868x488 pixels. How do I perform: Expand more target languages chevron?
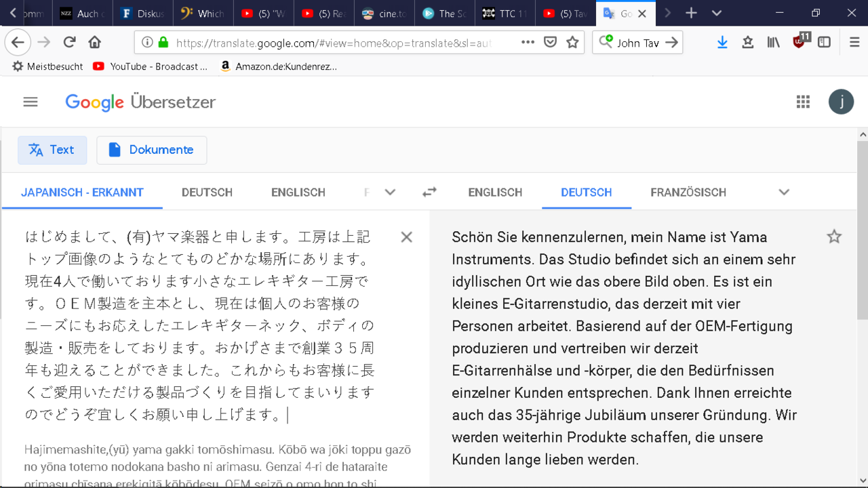coord(784,192)
